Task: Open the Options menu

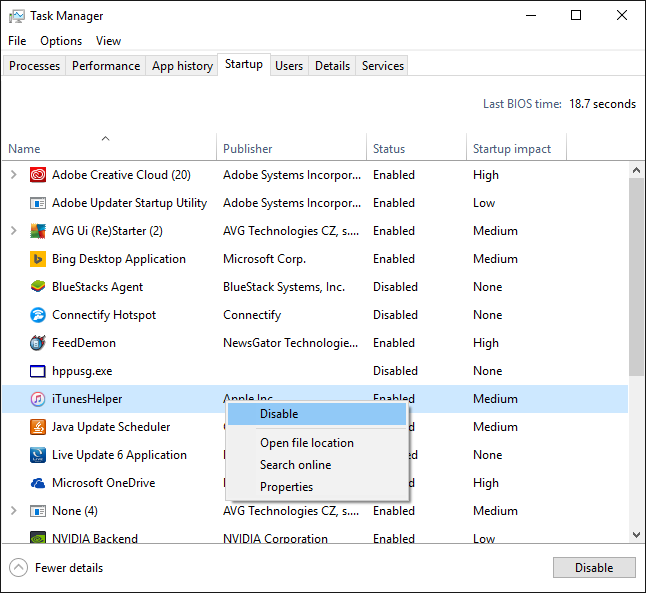Action: point(61,41)
